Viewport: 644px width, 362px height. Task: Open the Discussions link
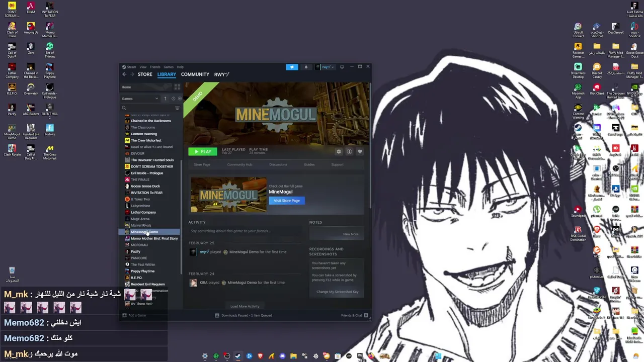point(278,164)
